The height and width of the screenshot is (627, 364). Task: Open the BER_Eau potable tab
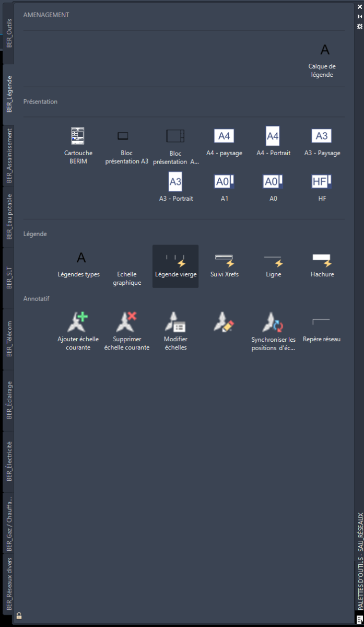pyautogui.click(x=9, y=217)
